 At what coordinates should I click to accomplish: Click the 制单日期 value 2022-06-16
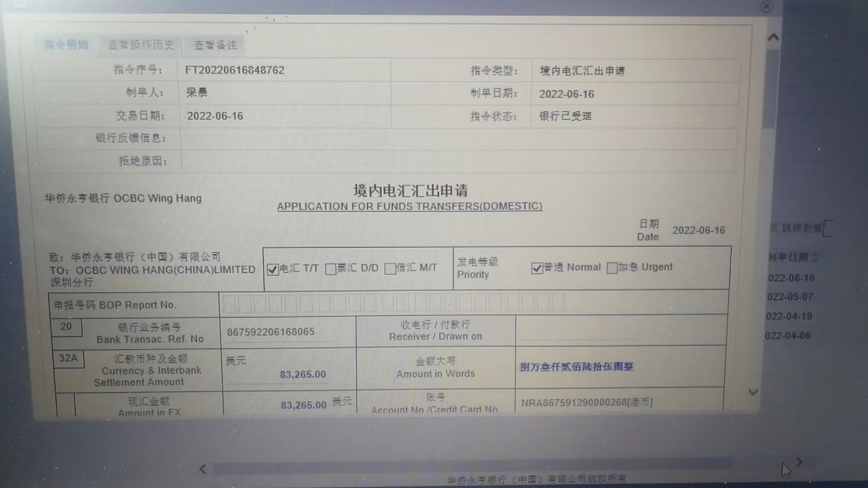[566, 94]
